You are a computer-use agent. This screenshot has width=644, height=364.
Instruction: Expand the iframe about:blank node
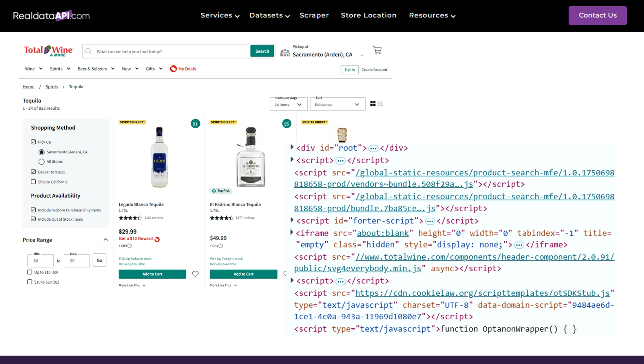click(292, 232)
